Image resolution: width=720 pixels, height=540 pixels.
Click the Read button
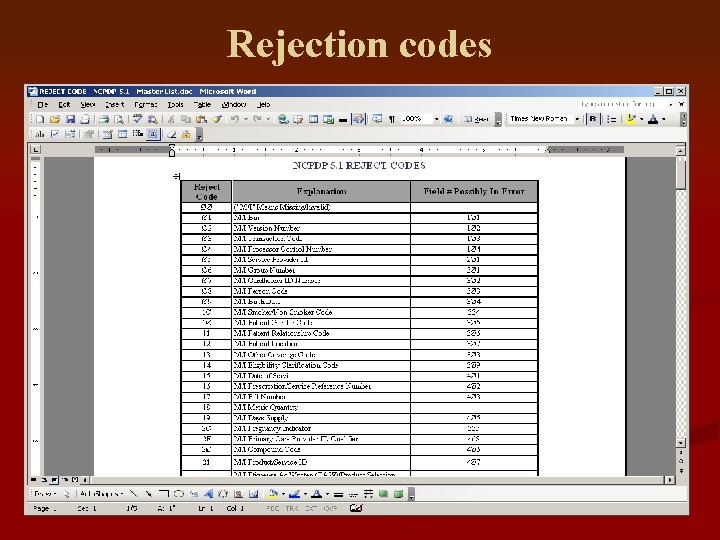[476, 119]
